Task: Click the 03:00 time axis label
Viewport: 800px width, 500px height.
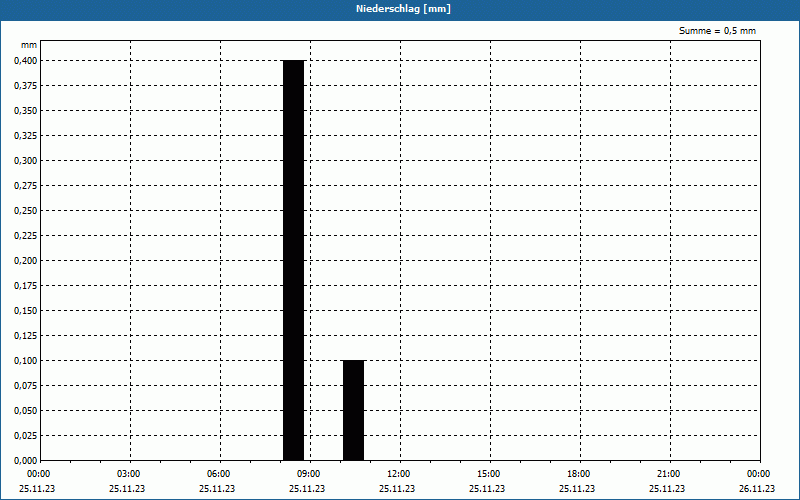Action: coord(129,474)
